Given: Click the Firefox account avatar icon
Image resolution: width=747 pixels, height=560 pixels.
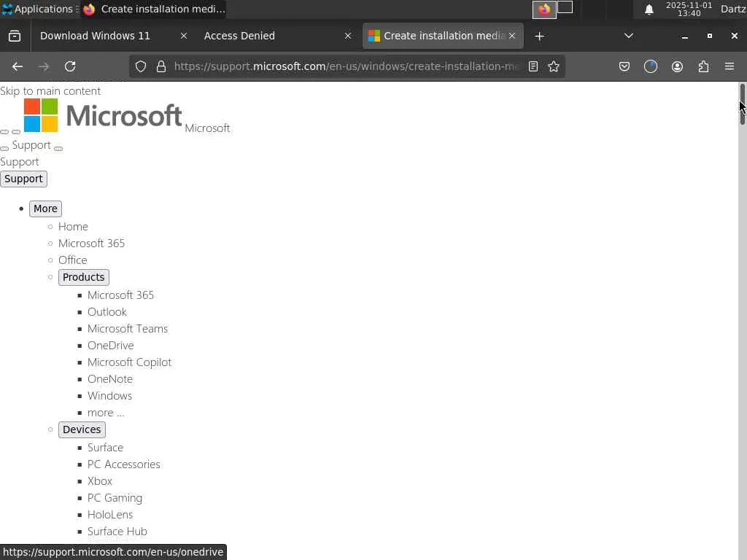Looking at the screenshot, I should click(677, 66).
